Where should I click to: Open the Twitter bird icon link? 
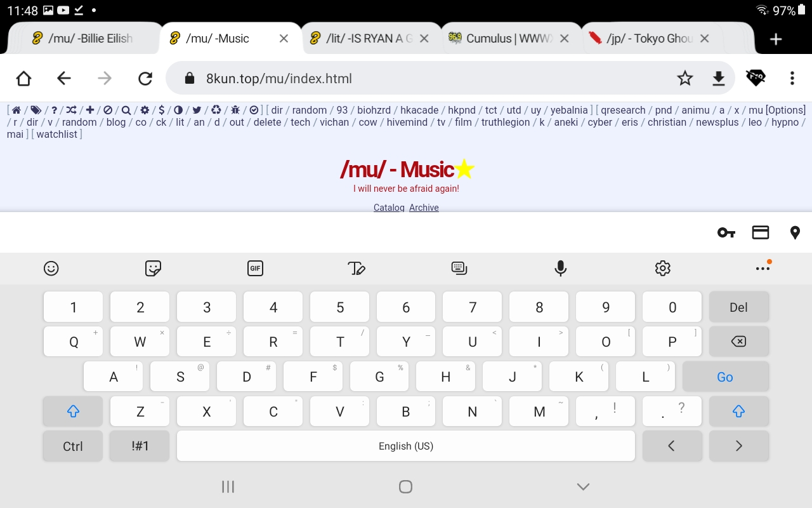(197, 110)
